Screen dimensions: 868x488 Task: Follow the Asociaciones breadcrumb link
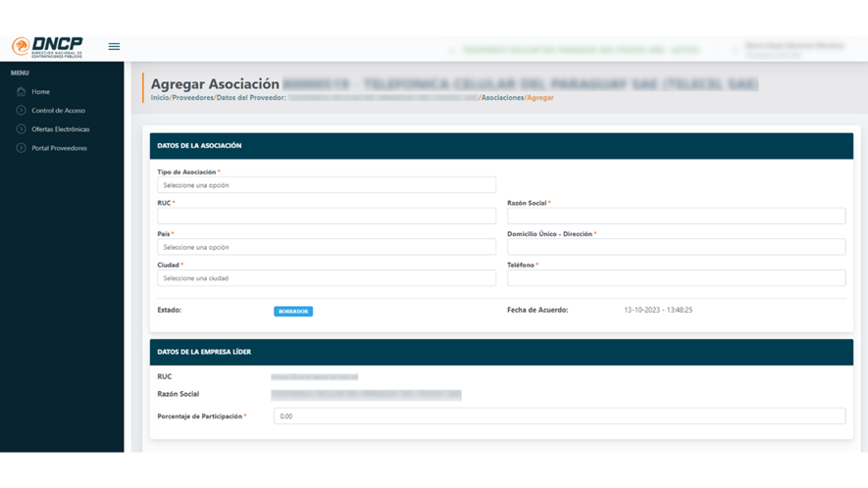click(502, 98)
